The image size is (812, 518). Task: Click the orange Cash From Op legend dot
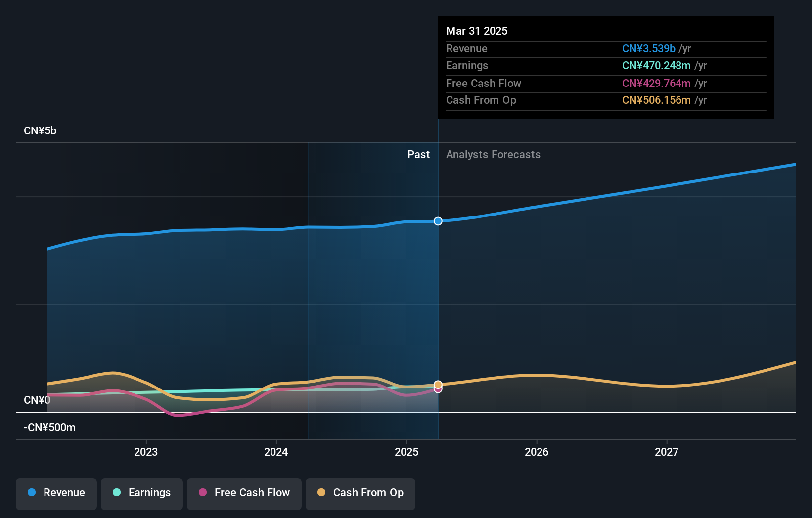pyautogui.click(x=321, y=492)
